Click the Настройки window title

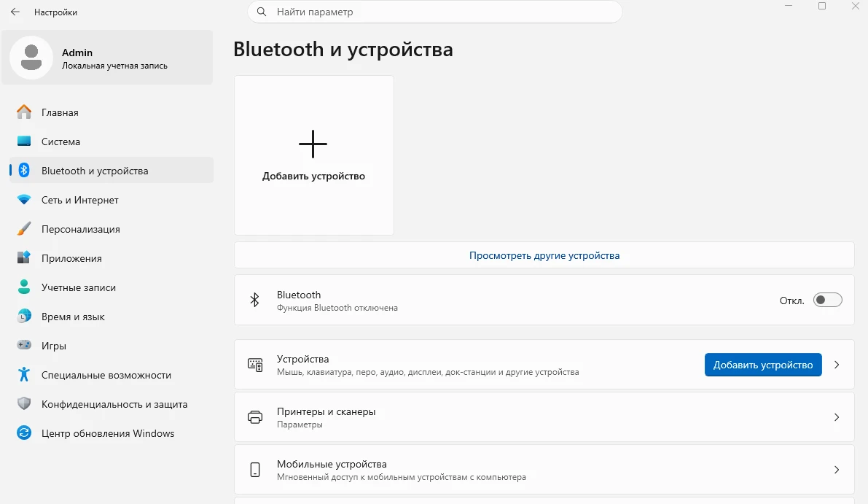55,12
